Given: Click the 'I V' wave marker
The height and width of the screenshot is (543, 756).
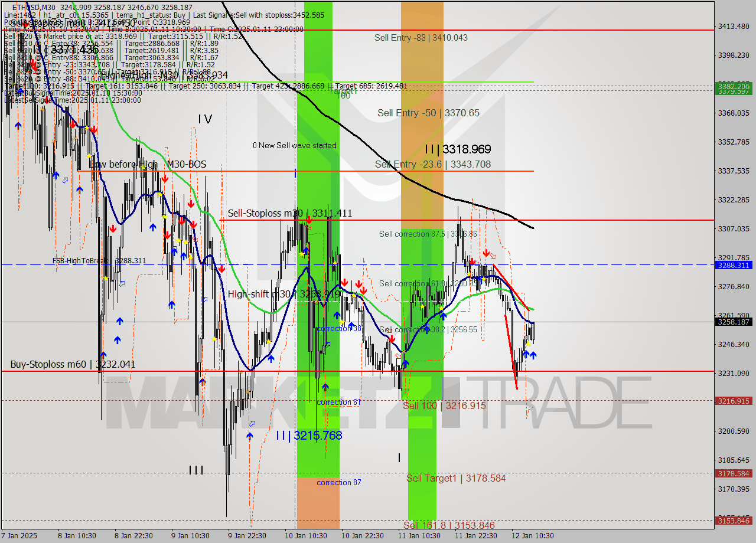Looking at the screenshot, I should click(x=204, y=119).
